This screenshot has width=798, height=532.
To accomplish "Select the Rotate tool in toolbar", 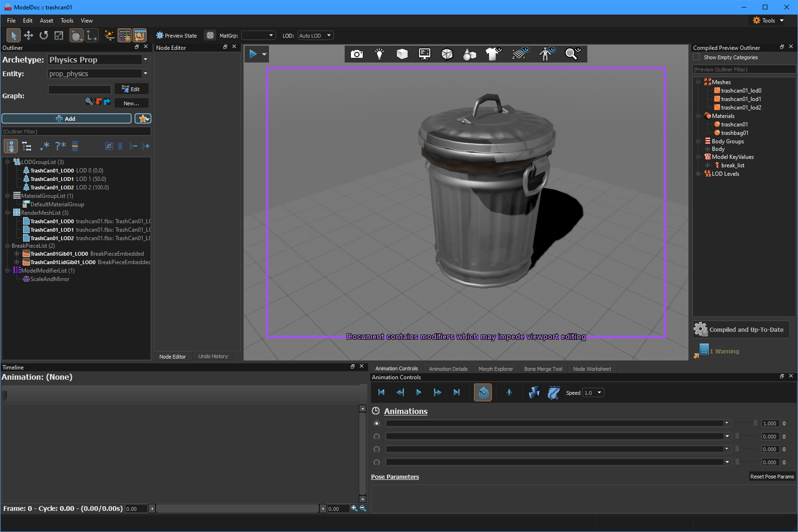I will pos(44,36).
